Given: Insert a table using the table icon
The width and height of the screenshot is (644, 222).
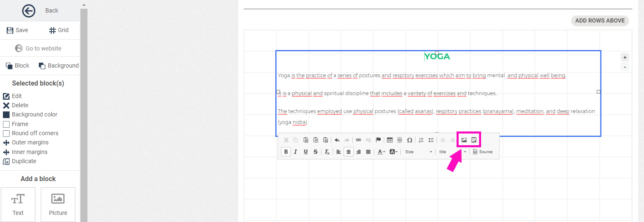Looking at the screenshot, I should pos(390,140).
